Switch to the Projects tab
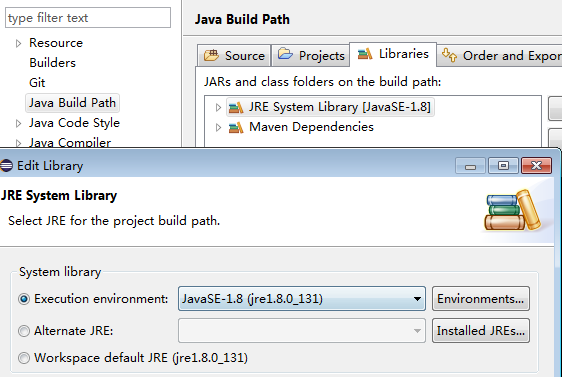562x377 pixels. coord(311,56)
